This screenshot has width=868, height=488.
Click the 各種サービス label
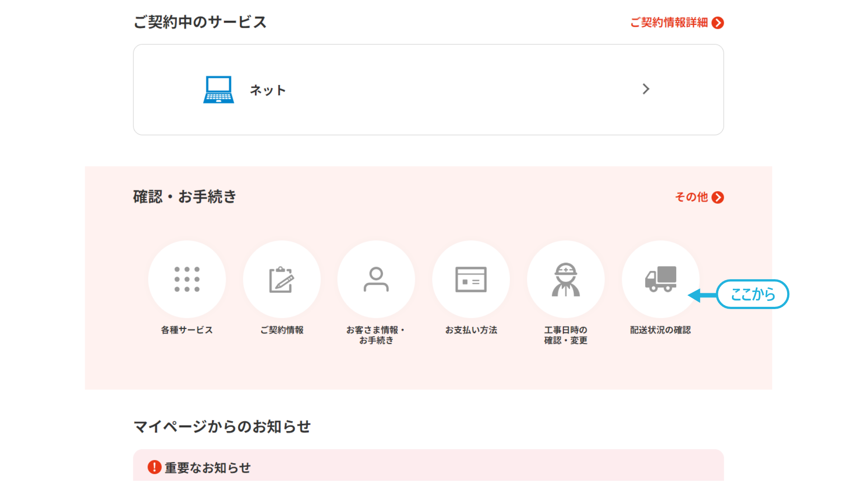[187, 330]
